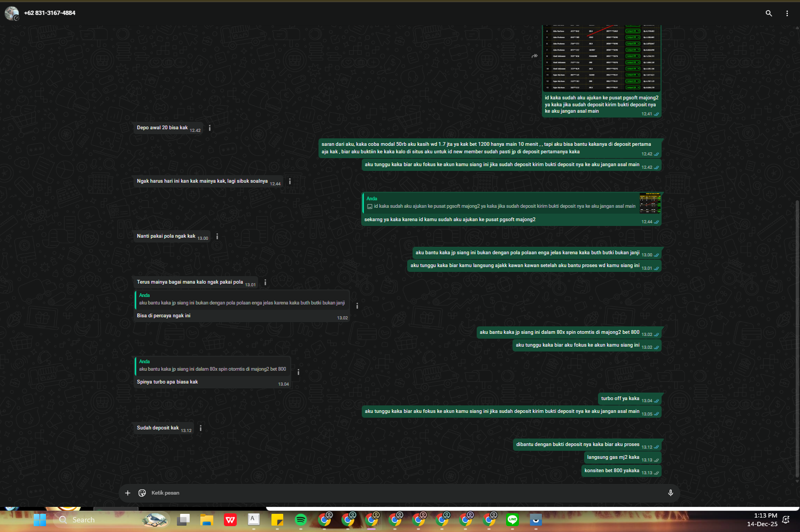
Task: Open the LINE app from the taskbar
Action: pyautogui.click(x=512, y=520)
